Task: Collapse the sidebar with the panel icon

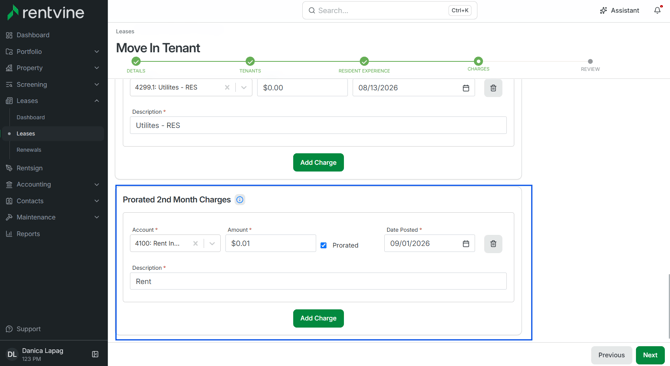Action: 95,354
